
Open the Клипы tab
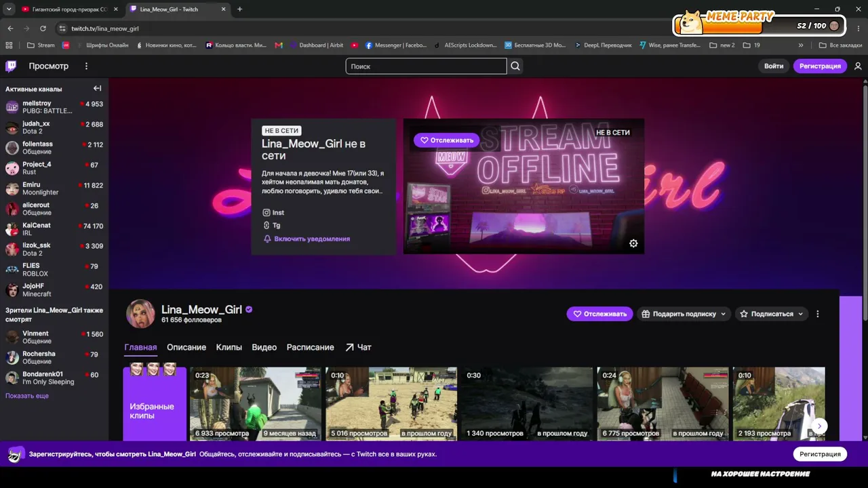[x=229, y=347]
